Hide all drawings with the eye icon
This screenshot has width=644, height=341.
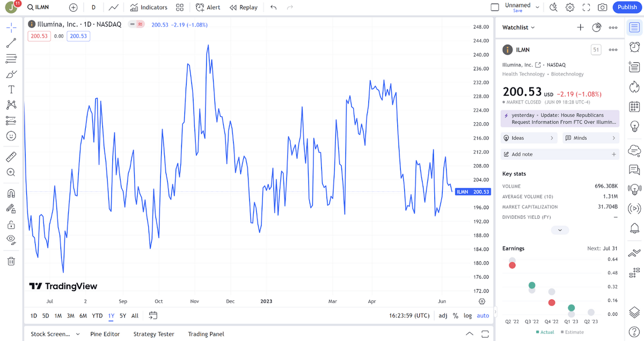11,240
